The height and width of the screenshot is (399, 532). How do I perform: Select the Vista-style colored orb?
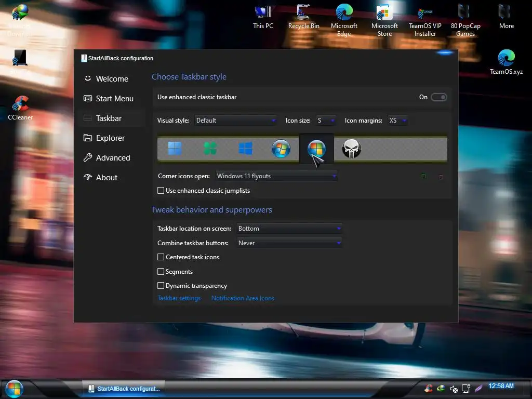pos(316,149)
